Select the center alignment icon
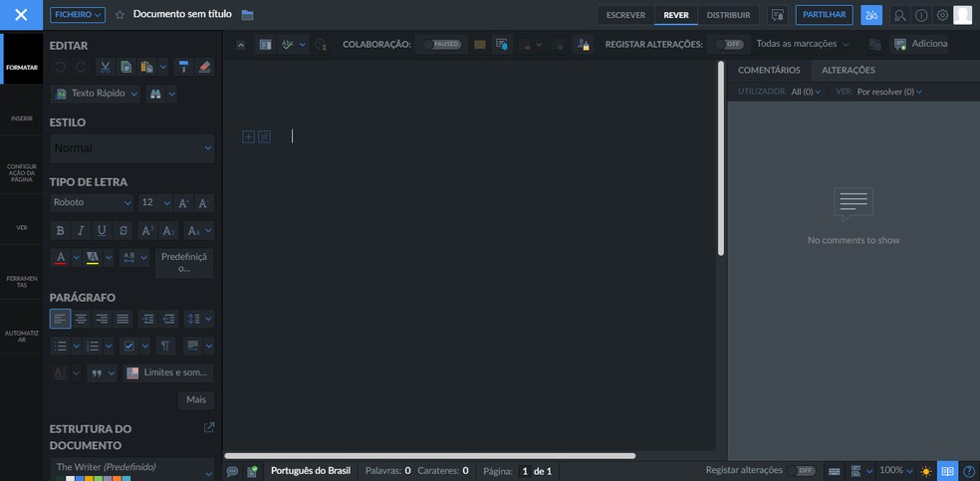980x481 pixels. click(81, 319)
